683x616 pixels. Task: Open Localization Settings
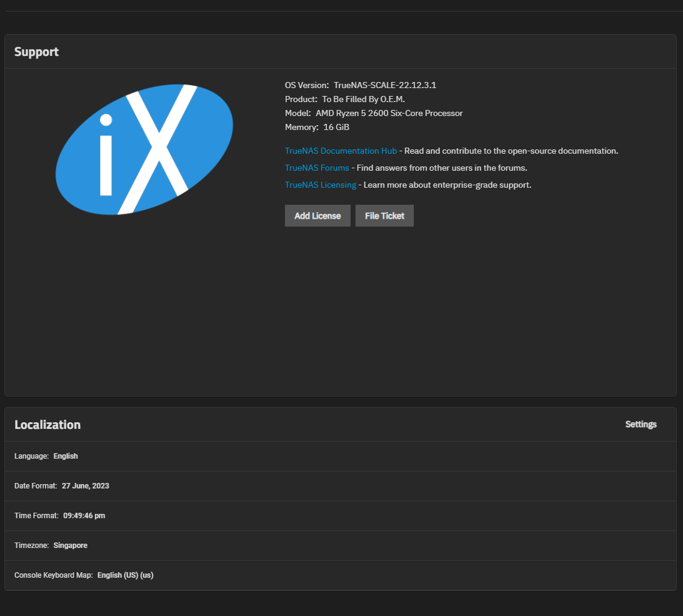640,424
